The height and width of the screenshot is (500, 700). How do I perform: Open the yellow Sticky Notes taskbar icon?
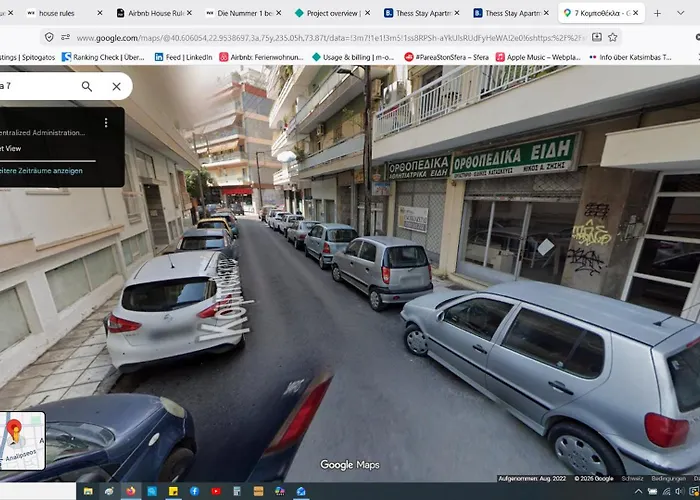(x=173, y=492)
